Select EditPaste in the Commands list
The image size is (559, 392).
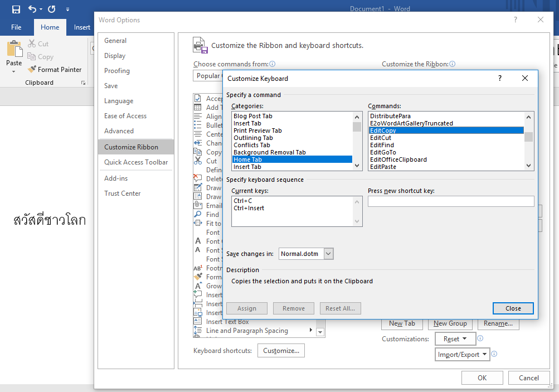point(383,167)
